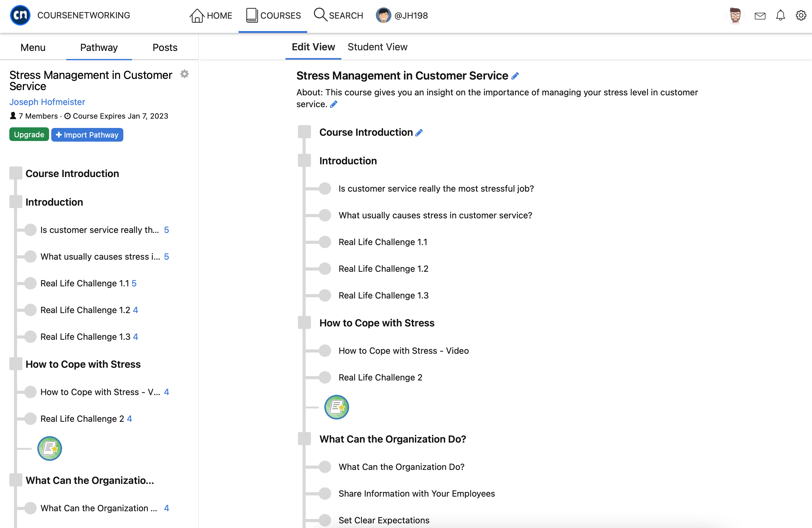The height and width of the screenshot is (528, 812).
Task: Click the green Upgrade button
Action: pyautogui.click(x=29, y=135)
